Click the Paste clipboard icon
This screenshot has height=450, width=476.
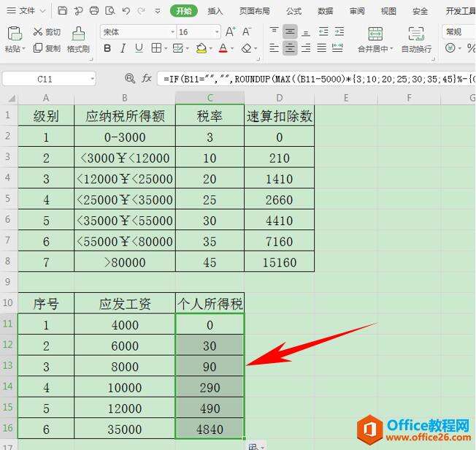(15, 34)
